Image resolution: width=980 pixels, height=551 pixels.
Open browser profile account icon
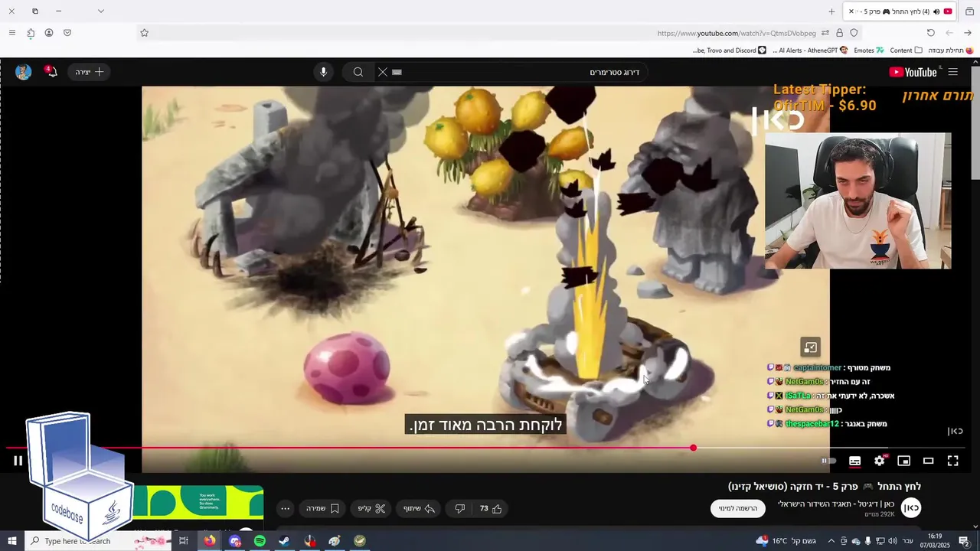point(49,33)
